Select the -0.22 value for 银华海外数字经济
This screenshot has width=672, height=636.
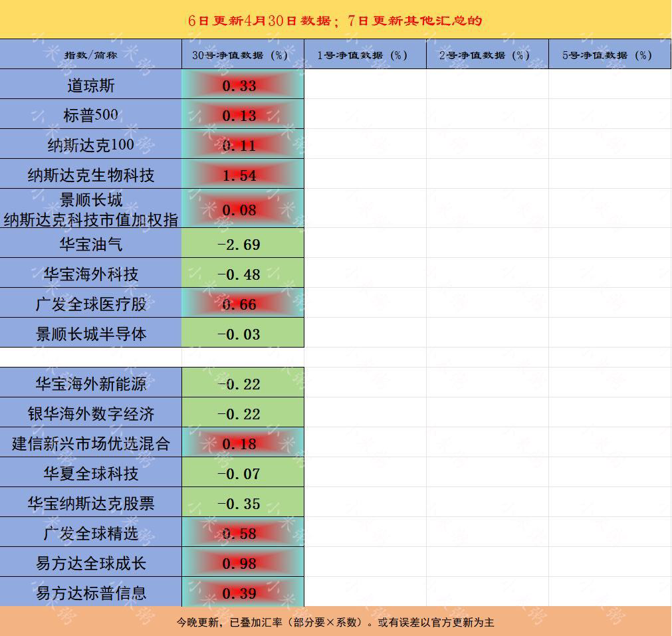[243, 413]
